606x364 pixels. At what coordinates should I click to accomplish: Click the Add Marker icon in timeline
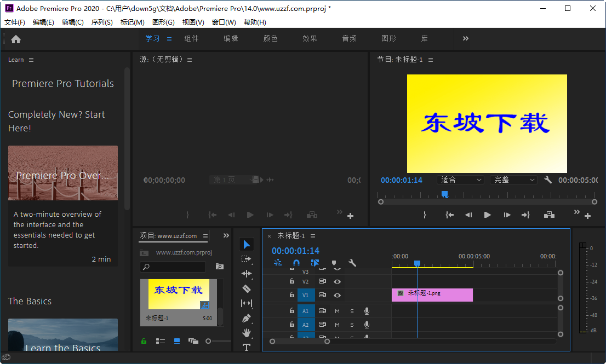pos(334,263)
